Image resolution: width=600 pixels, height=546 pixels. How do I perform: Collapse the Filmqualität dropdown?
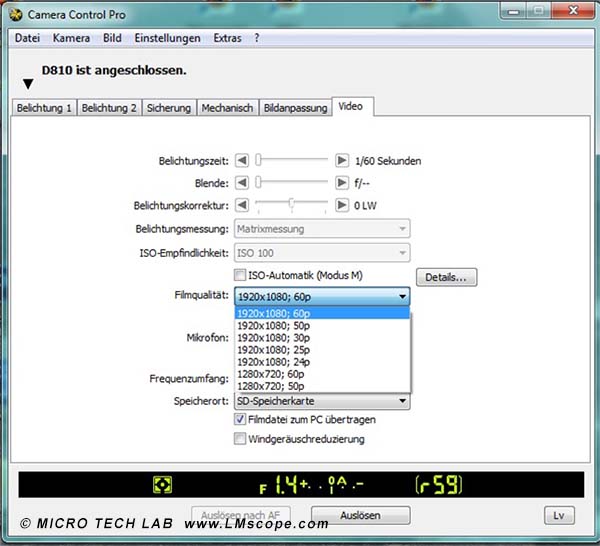point(322,296)
